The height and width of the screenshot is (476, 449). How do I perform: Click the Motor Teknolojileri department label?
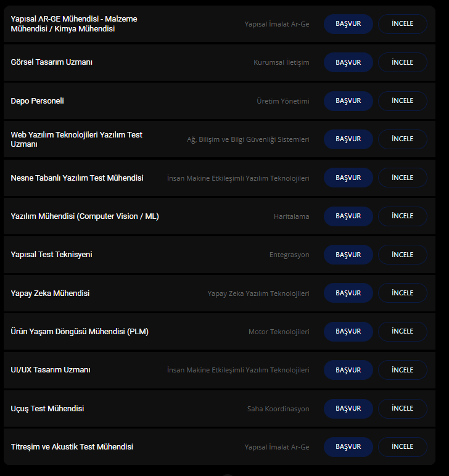[x=279, y=332]
